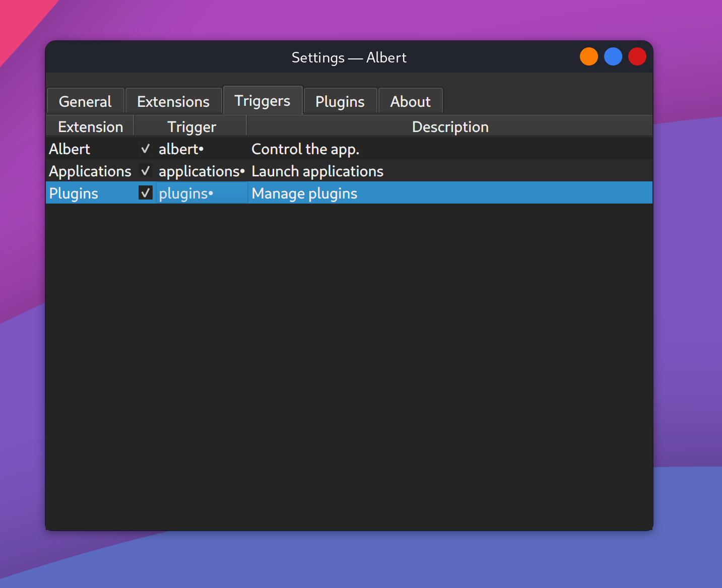The height and width of the screenshot is (588, 722).
Task: Select the Plugins extension row
Action: (74, 192)
